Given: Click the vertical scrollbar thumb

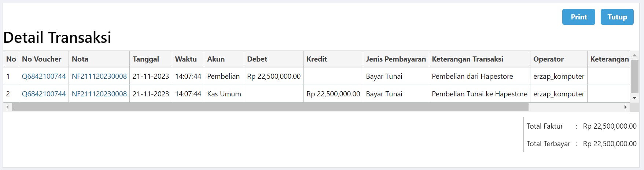Looking at the screenshot, I should point(635,76).
